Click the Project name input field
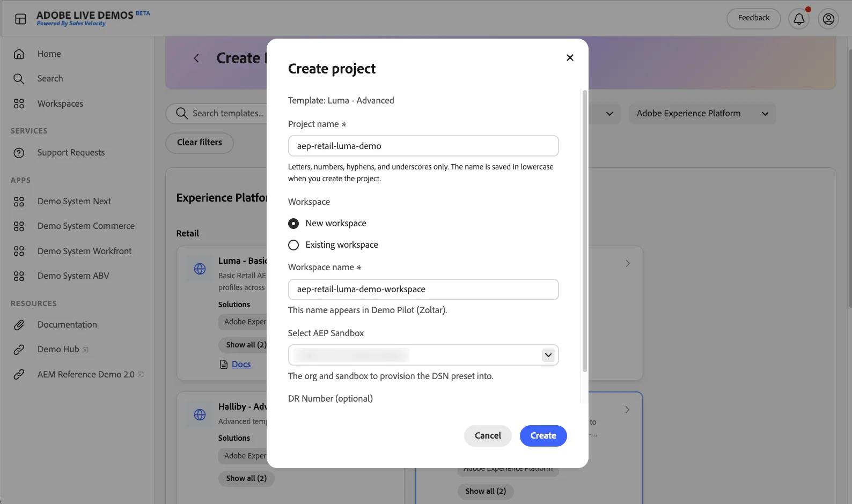The image size is (852, 504). coord(423,146)
